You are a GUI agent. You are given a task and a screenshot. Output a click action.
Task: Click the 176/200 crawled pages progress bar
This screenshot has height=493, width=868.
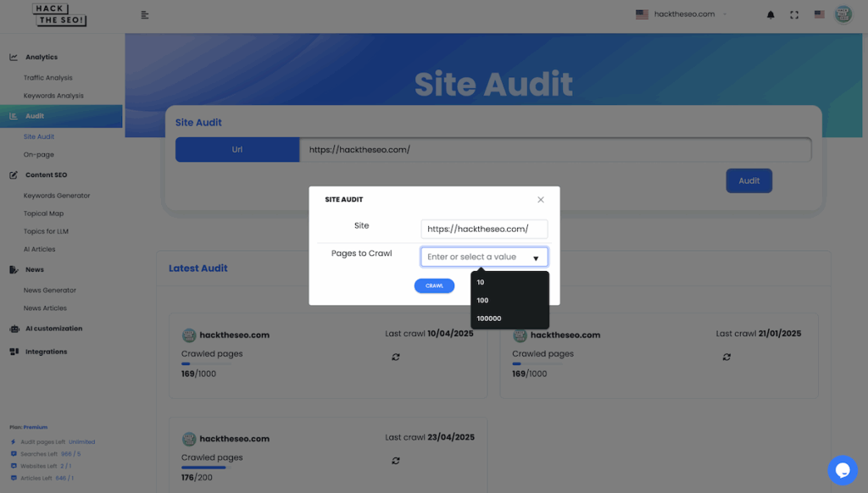[206, 468]
